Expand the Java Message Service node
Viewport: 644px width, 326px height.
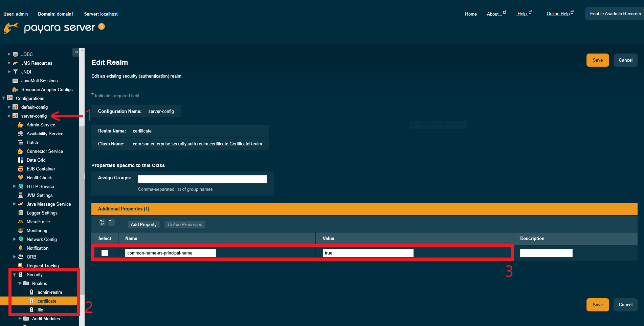click(x=15, y=204)
